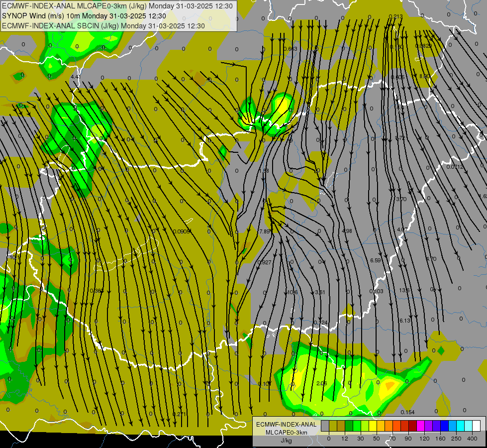The image size is (487, 448).
Task: Click the legend tick value 120
Action: coord(424,439)
